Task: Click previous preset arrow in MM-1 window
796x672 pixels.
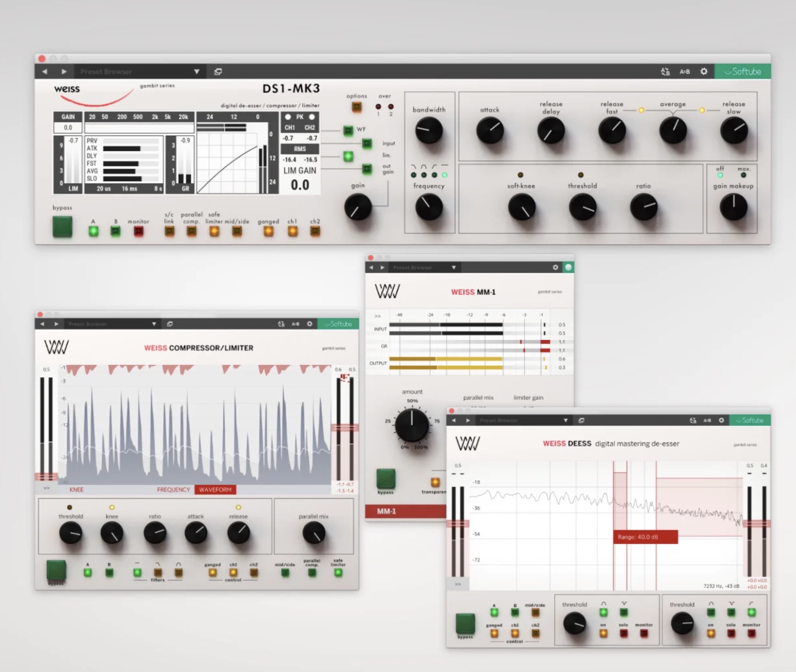Action: click(371, 268)
